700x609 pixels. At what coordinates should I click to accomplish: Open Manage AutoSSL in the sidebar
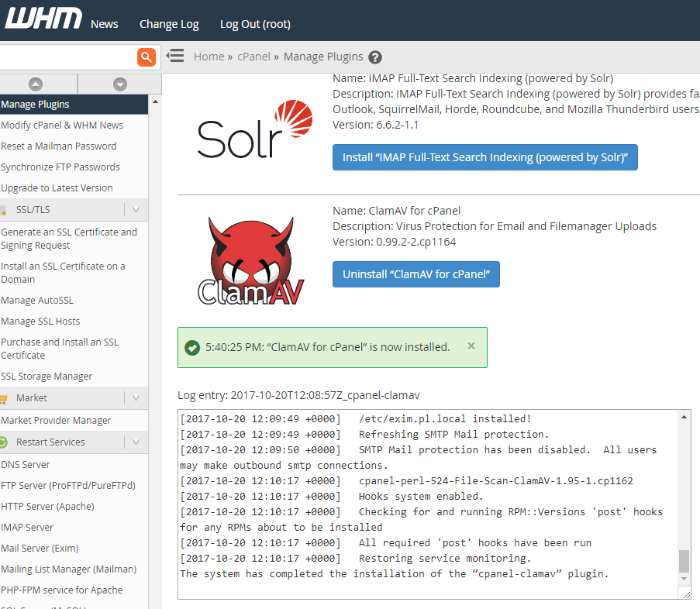point(37,301)
